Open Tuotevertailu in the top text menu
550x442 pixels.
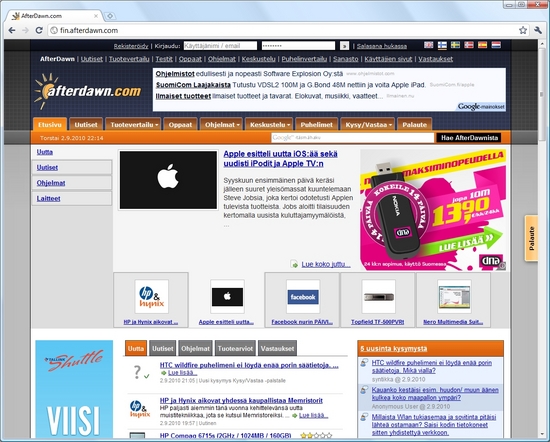(129, 59)
